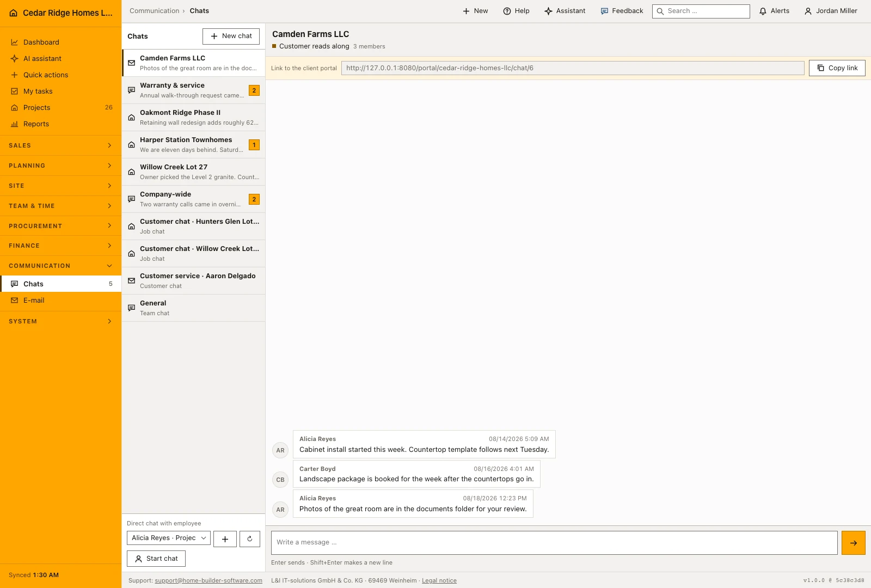
Task: Open the Company-wide chat
Action: (x=193, y=199)
